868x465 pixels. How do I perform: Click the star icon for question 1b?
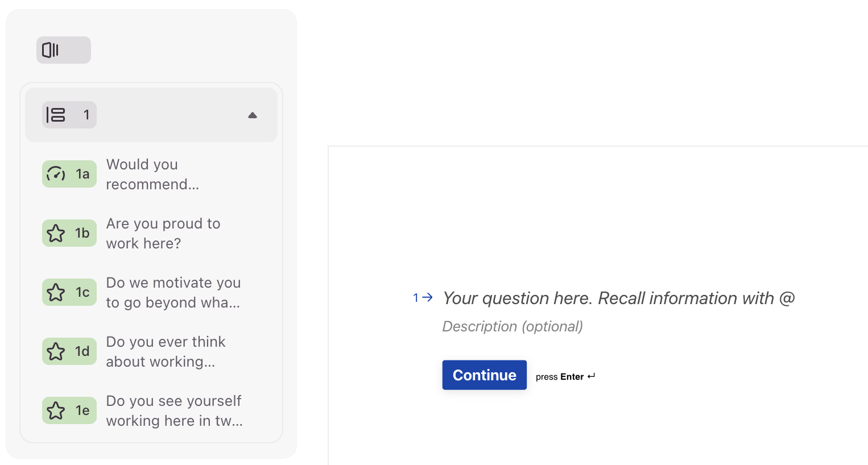(x=56, y=233)
